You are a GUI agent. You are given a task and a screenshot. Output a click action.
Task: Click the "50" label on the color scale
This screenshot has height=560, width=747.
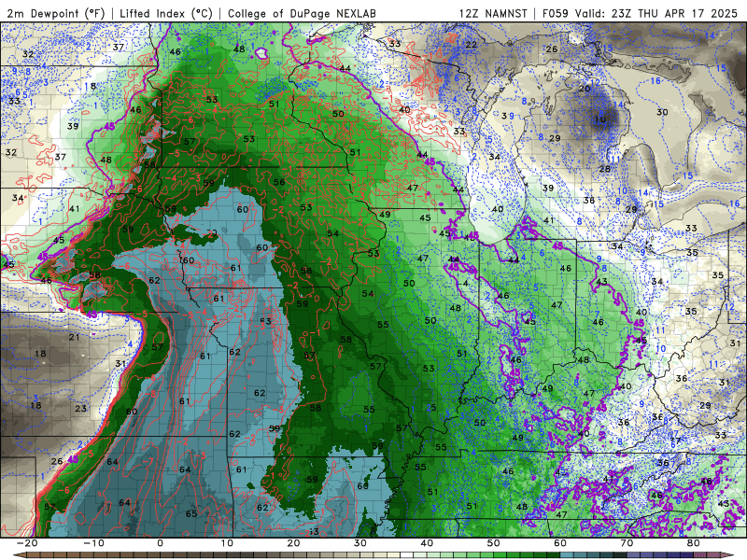point(494,543)
